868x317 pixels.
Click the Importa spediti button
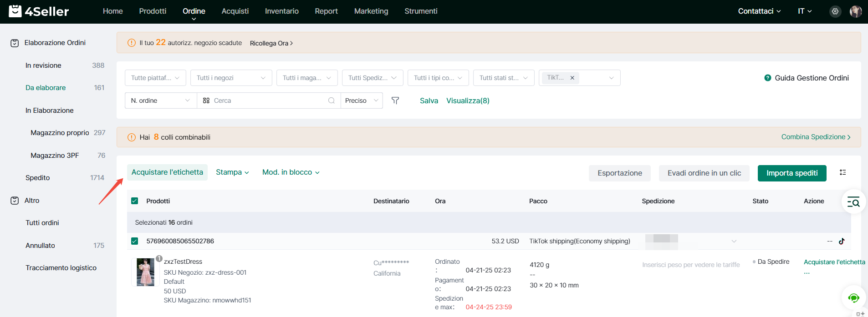(x=791, y=173)
